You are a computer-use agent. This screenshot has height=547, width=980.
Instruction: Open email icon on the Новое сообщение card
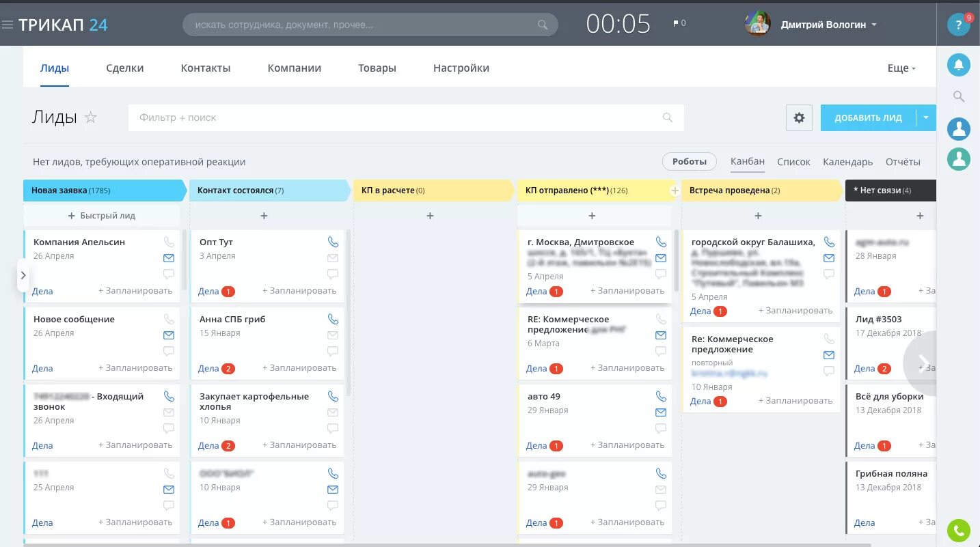pos(169,335)
